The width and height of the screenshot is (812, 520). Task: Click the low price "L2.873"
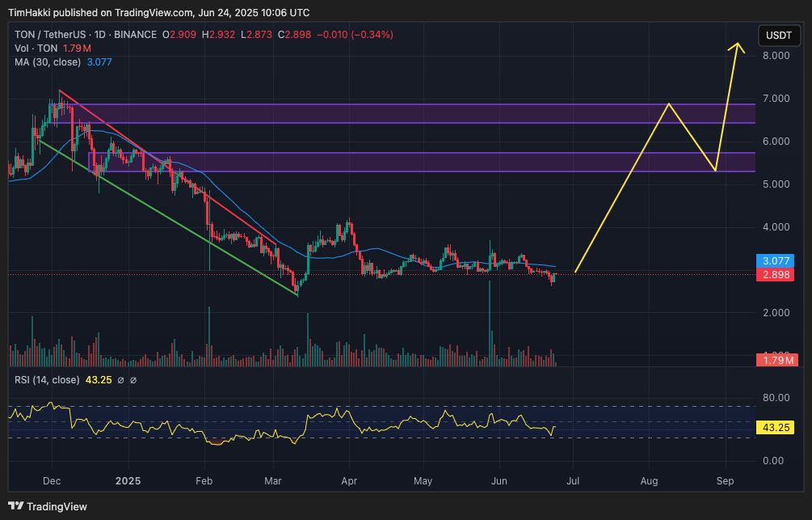(256, 35)
